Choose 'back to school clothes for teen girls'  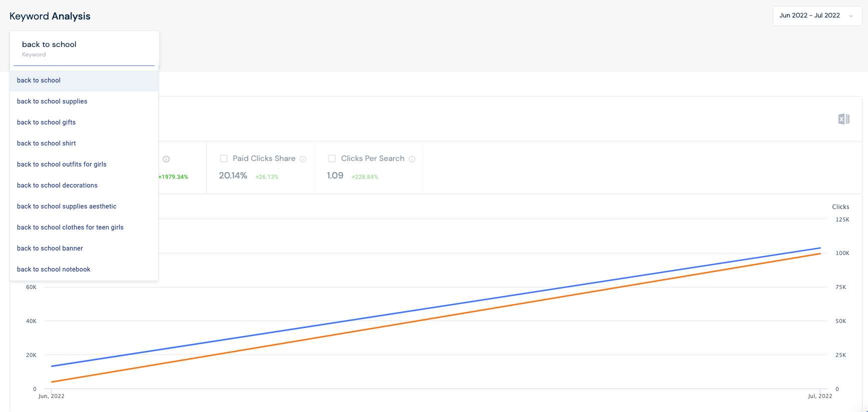coord(70,227)
